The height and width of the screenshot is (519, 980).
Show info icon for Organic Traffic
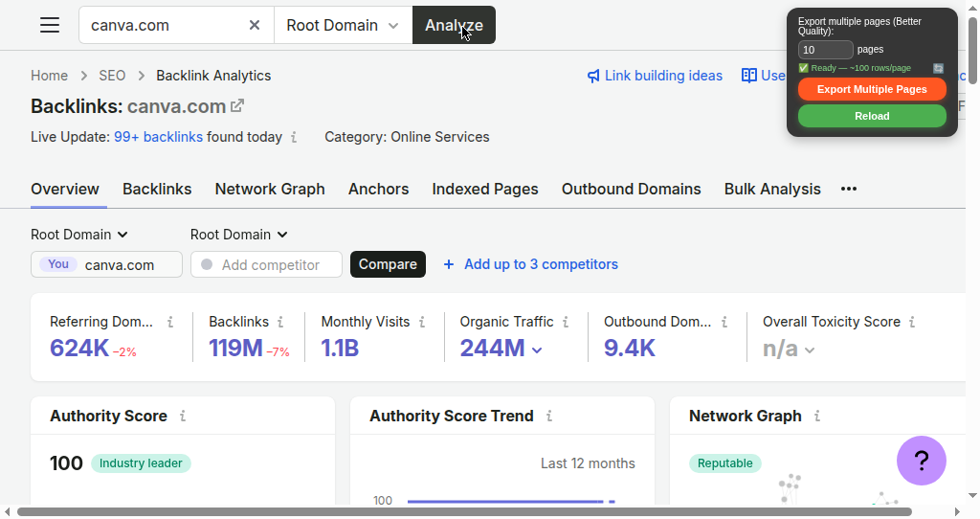(566, 322)
